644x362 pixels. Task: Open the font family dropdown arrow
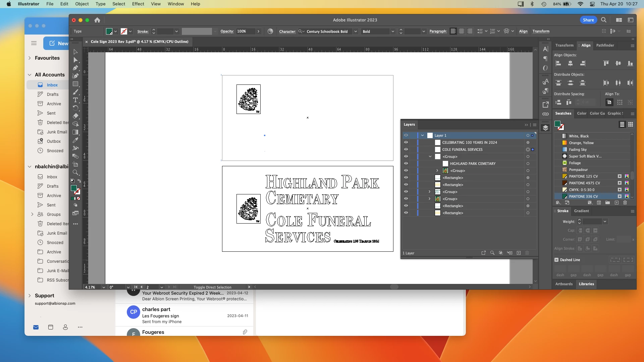coord(356,32)
